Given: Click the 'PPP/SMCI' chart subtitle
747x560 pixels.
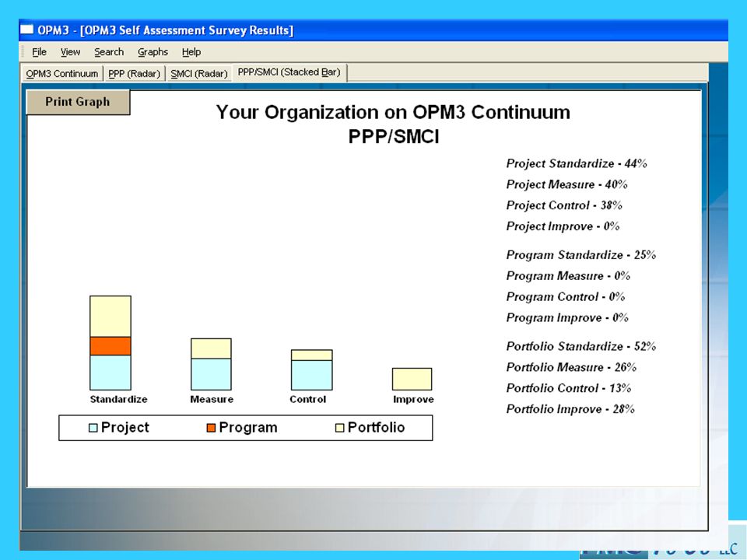Looking at the screenshot, I should (394, 137).
